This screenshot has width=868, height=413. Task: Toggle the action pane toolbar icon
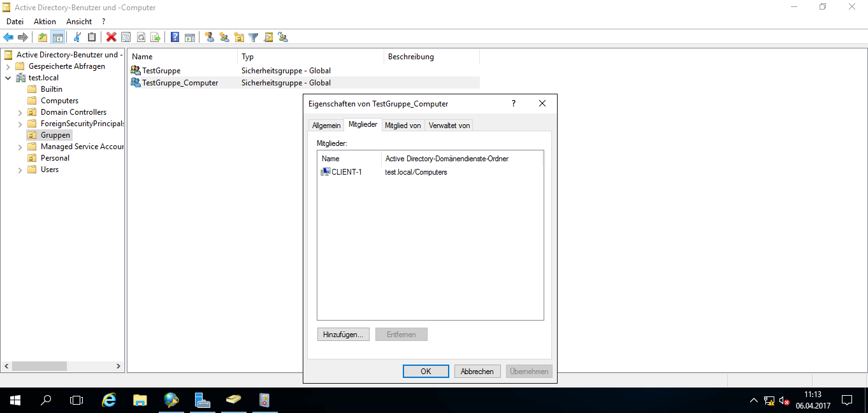[190, 37]
